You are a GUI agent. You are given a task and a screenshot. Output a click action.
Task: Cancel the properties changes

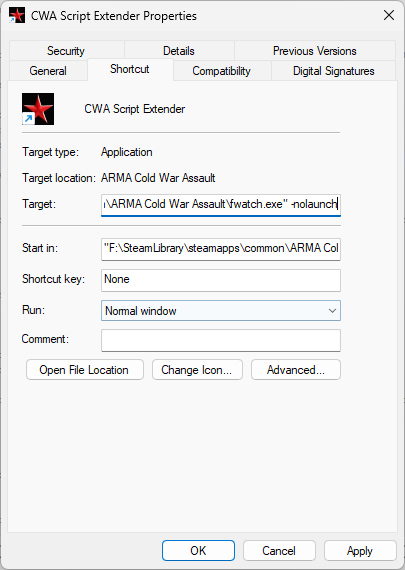[x=279, y=550]
